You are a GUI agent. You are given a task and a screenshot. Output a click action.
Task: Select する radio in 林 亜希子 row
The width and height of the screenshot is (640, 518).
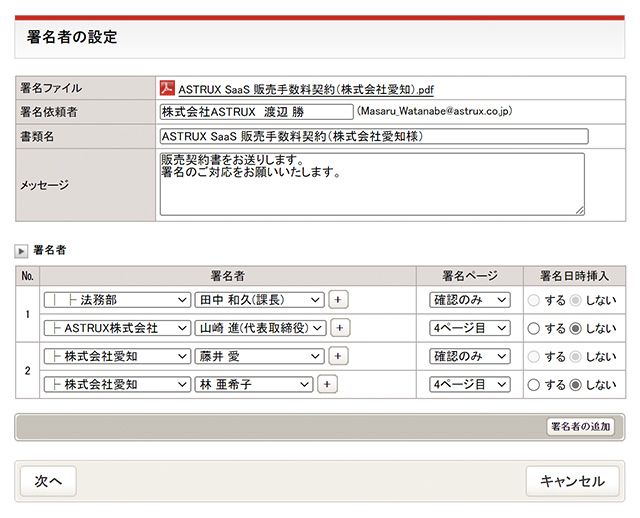(533, 385)
